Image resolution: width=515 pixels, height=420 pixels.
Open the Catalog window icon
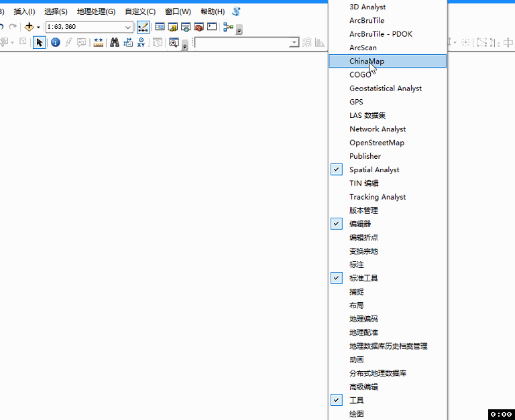[173, 27]
